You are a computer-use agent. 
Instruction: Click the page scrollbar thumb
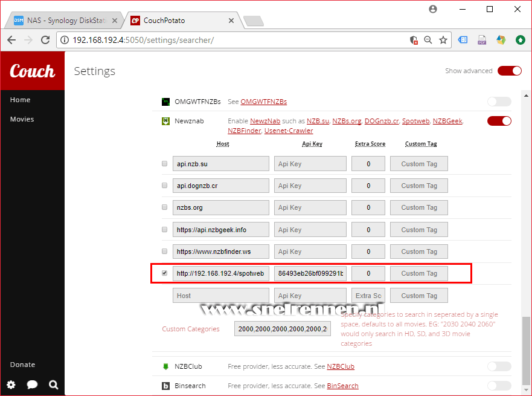pos(526,350)
